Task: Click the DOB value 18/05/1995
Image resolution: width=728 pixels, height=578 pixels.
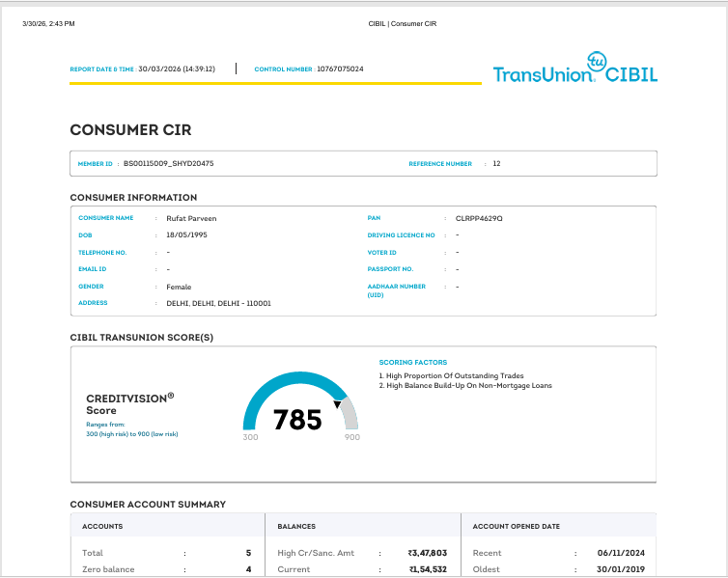Action: pyautogui.click(x=186, y=234)
